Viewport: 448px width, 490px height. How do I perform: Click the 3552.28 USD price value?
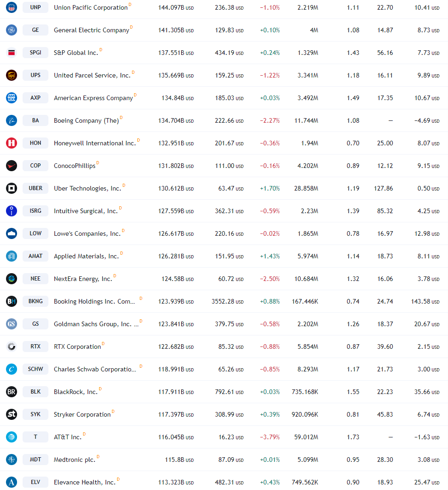click(228, 302)
